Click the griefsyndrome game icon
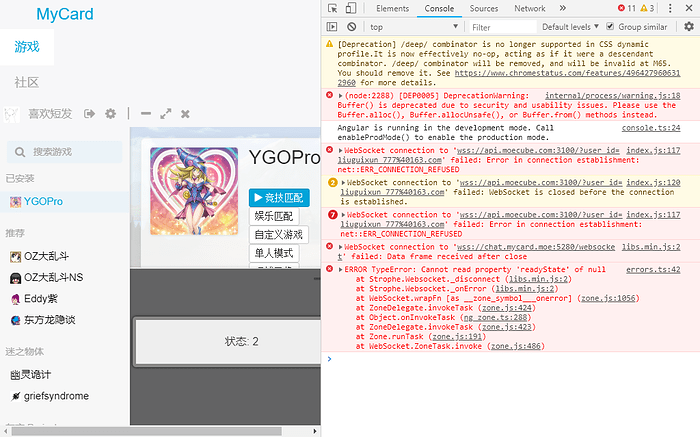Image resolution: width=700 pixels, height=437 pixels. [16, 396]
